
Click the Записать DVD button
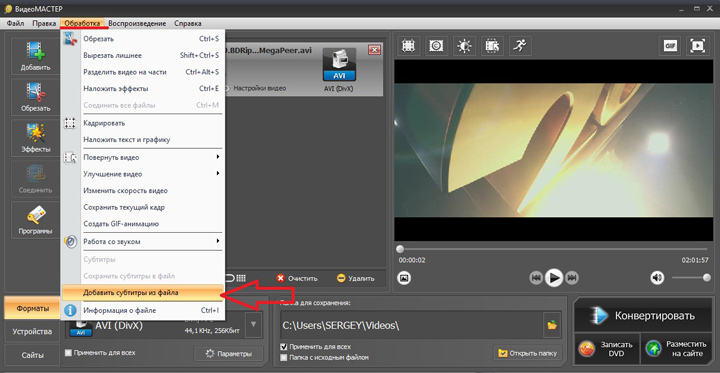pos(607,349)
